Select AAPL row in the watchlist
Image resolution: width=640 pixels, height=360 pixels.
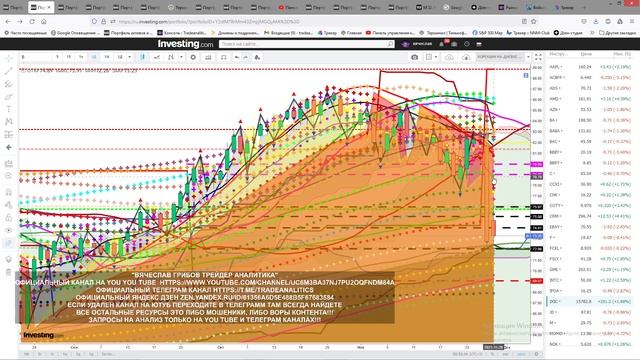pyautogui.click(x=590, y=67)
